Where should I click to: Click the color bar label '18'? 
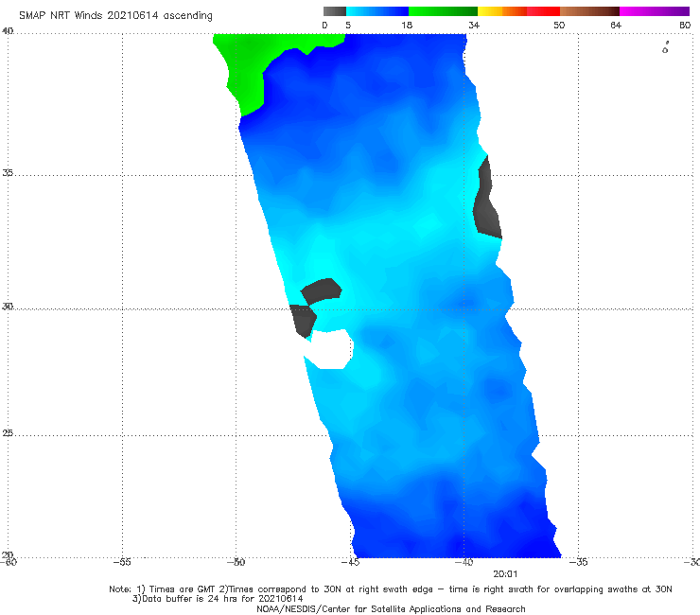point(407,25)
